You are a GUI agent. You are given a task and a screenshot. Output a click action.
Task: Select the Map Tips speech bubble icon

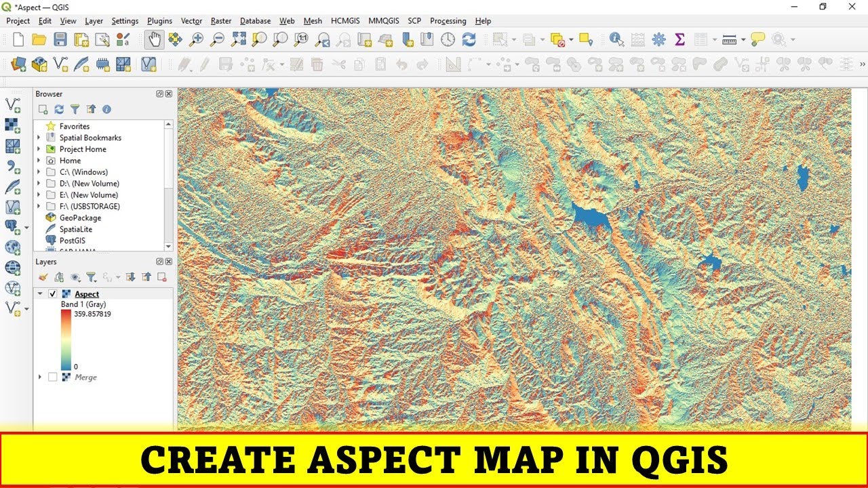pos(758,40)
